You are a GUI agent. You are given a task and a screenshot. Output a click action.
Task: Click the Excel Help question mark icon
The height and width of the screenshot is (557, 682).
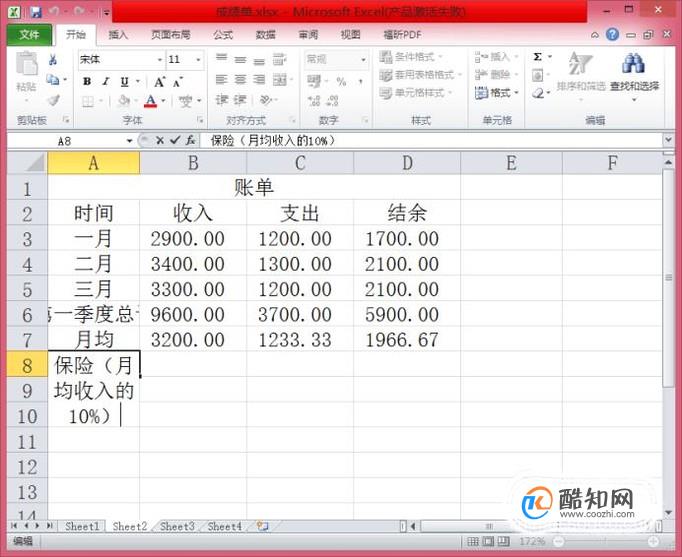coord(612,34)
